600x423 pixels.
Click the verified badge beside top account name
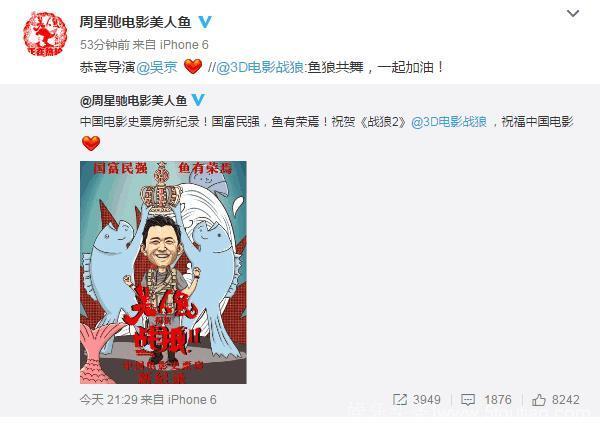click(205, 22)
